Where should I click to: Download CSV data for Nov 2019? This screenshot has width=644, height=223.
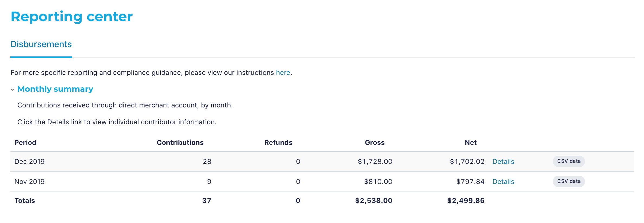tap(569, 181)
